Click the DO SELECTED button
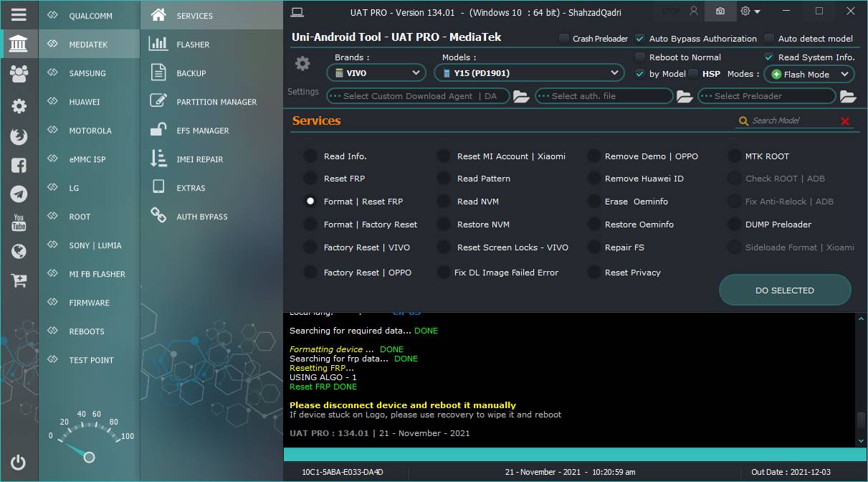The width and height of the screenshot is (868, 482). (785, 290)
